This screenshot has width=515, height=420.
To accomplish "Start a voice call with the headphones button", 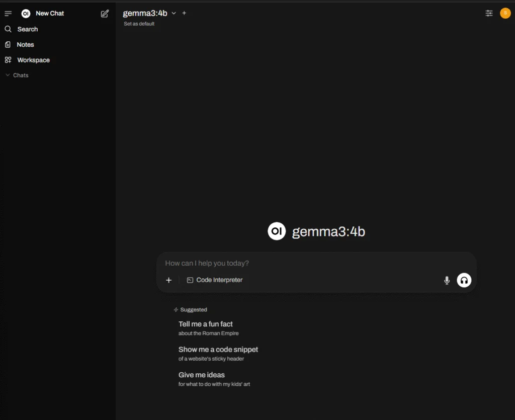I will 464,280.
